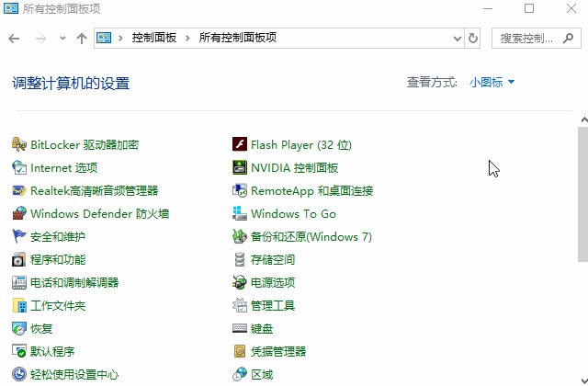Viewport: 588px width, 386px height.
Task: Open the 程序和功能 link
Action: click(x=58, y=259)
